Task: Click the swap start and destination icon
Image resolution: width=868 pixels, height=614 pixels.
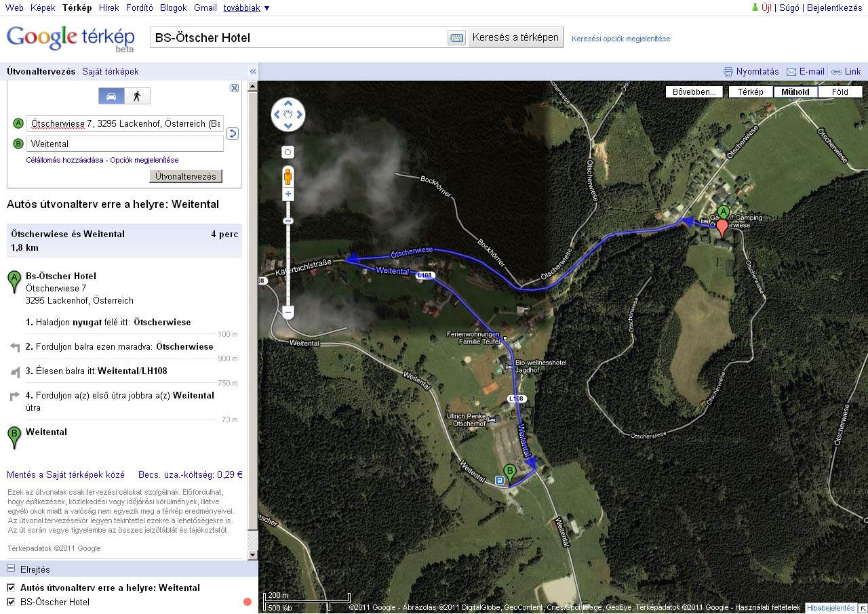Action: click(x=232, y=134)
